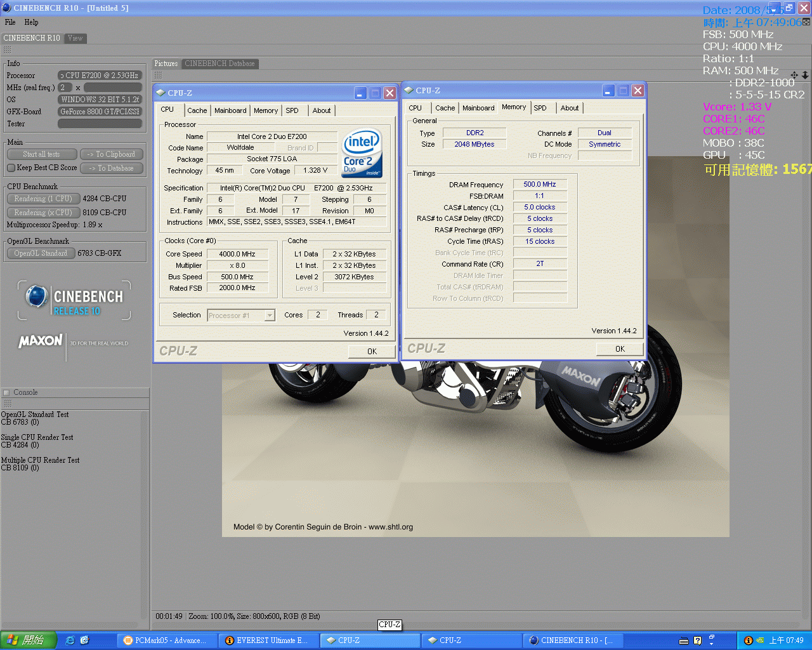Click the rendered motorcycle picture
Viewport: 812px width, 650px height.
click(x=476, y=346)
